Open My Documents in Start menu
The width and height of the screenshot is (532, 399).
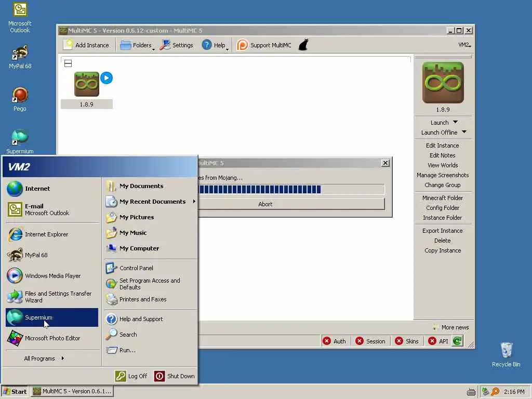point(150,186)
